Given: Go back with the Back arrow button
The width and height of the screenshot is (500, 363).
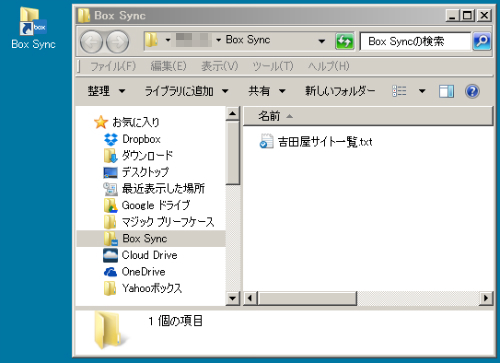Looking at the screenshot, I should (x=91, y=42).
